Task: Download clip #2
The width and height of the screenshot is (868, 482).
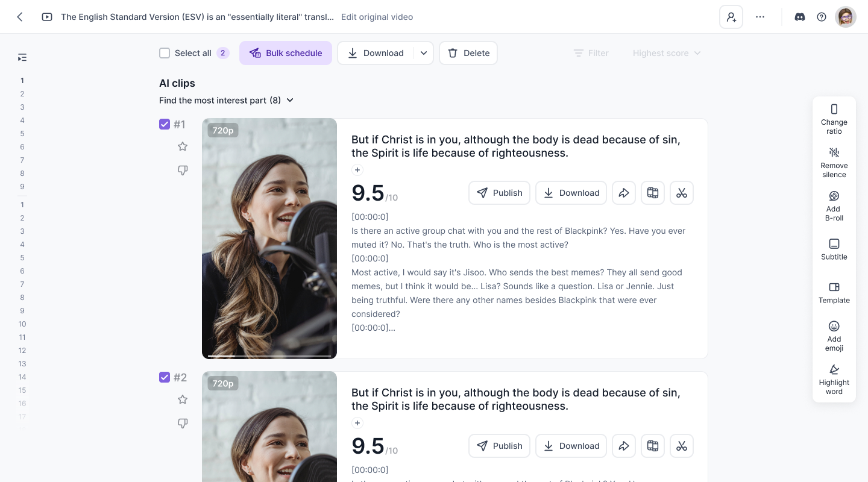Action: pos(571,446)
